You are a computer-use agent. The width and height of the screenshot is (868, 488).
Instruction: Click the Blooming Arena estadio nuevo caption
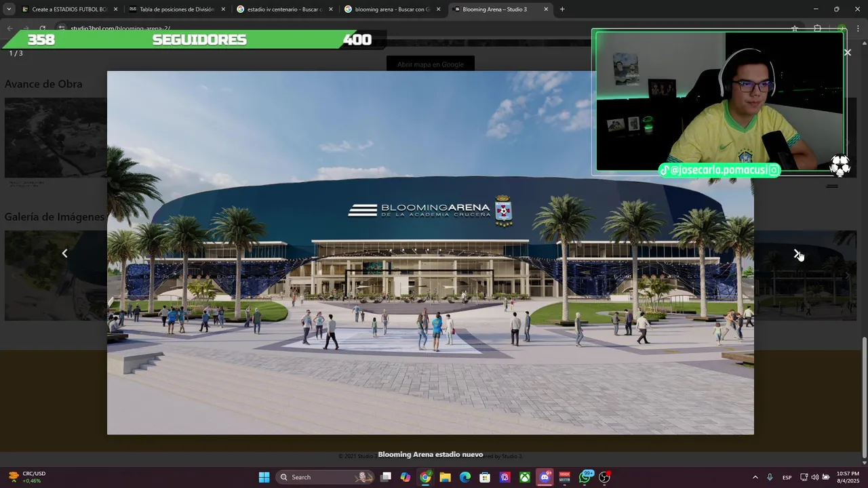[431, 455]
